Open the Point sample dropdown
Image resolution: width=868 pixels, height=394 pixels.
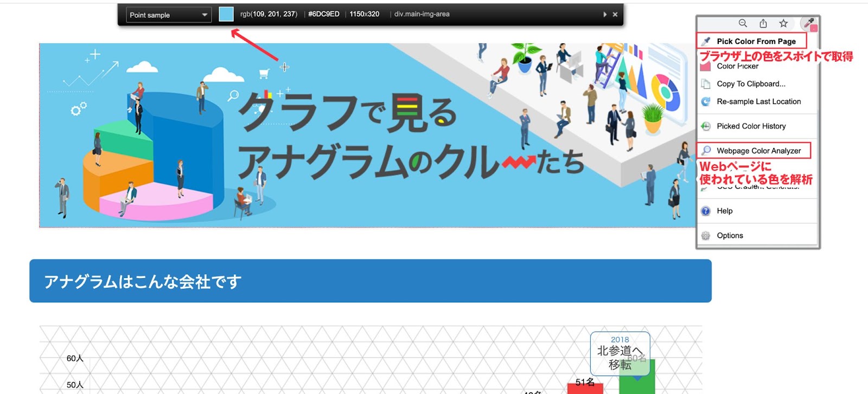pos(169,15)
